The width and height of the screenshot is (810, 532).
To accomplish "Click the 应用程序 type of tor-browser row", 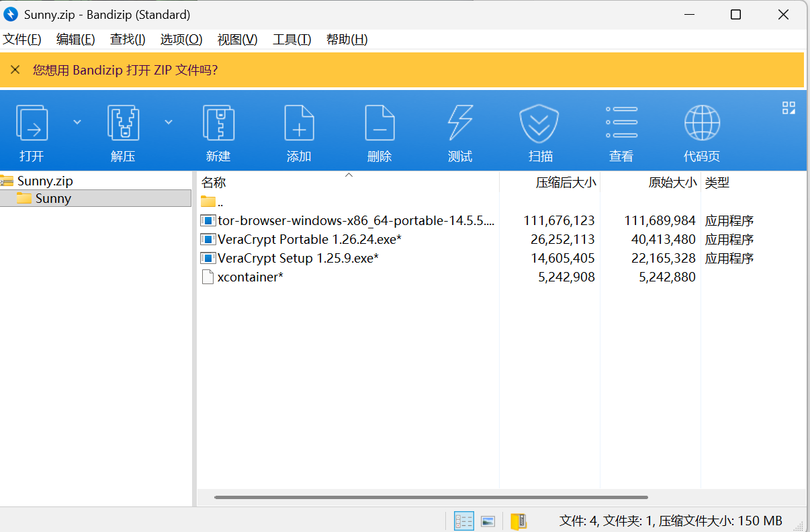I will click(x=729, y=220).
